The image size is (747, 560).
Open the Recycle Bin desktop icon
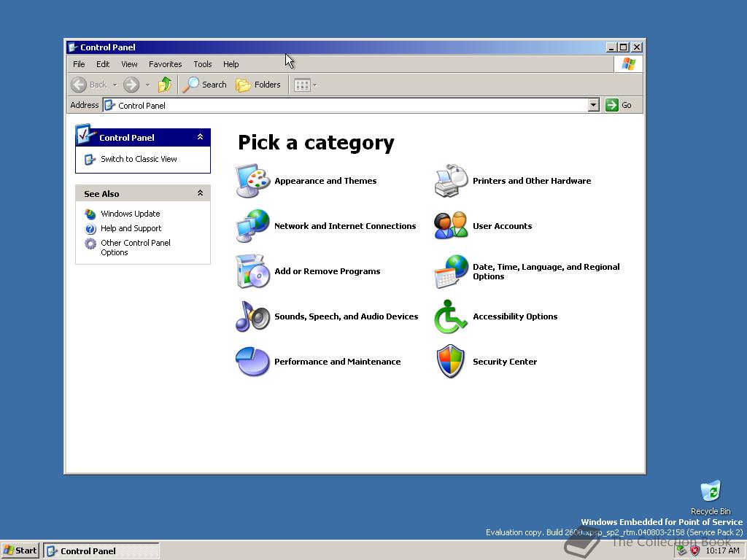(x=711, y=491)
